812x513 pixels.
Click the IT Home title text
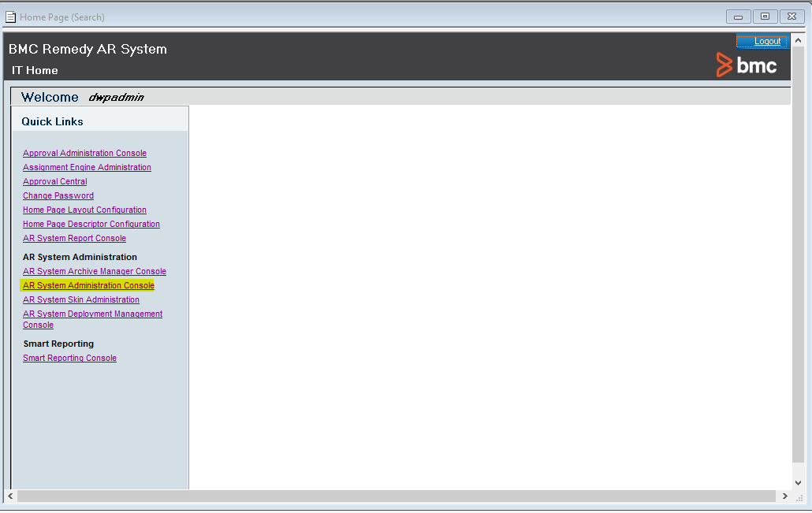point(35,70)
